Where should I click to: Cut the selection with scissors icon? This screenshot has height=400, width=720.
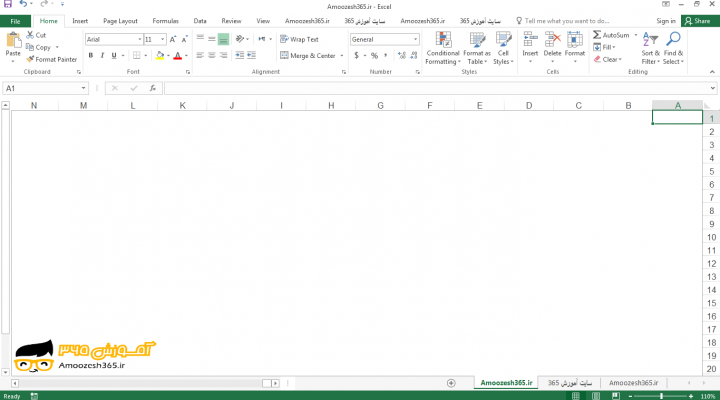30,35
